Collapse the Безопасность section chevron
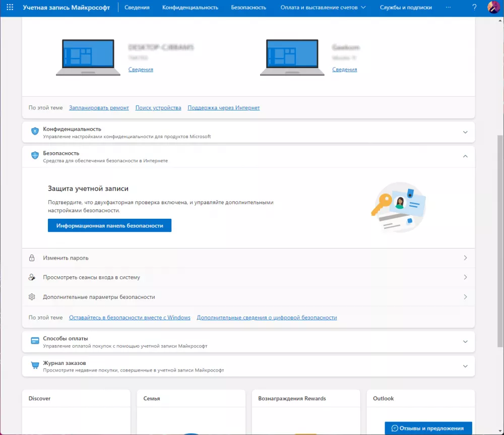Screen dimensions: 504x435 [x=465, y=156]
